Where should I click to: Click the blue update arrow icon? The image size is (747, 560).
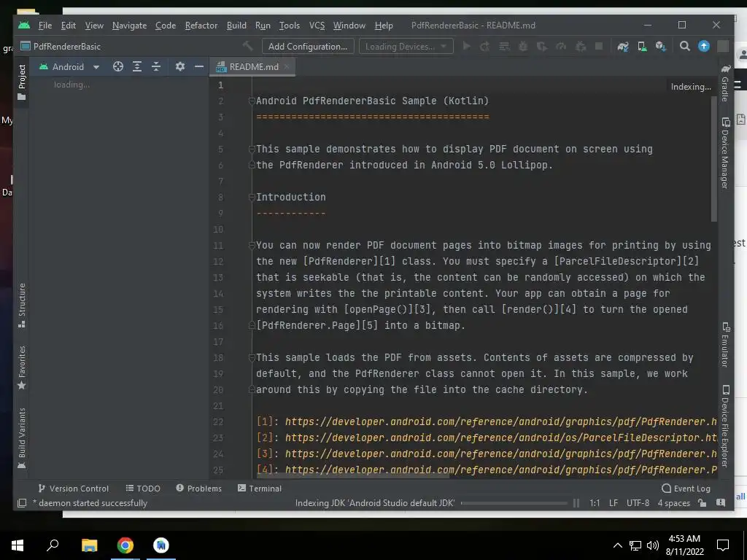pos(704,46)
